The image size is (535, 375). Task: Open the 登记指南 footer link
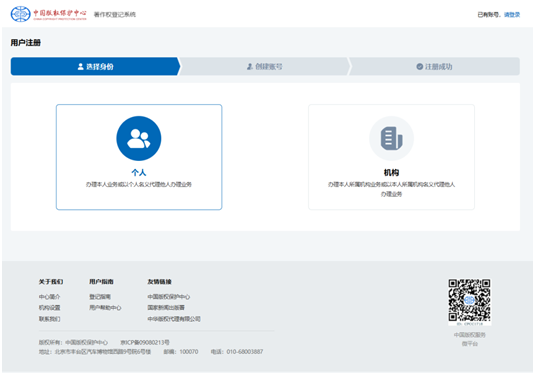coord(100,297)
